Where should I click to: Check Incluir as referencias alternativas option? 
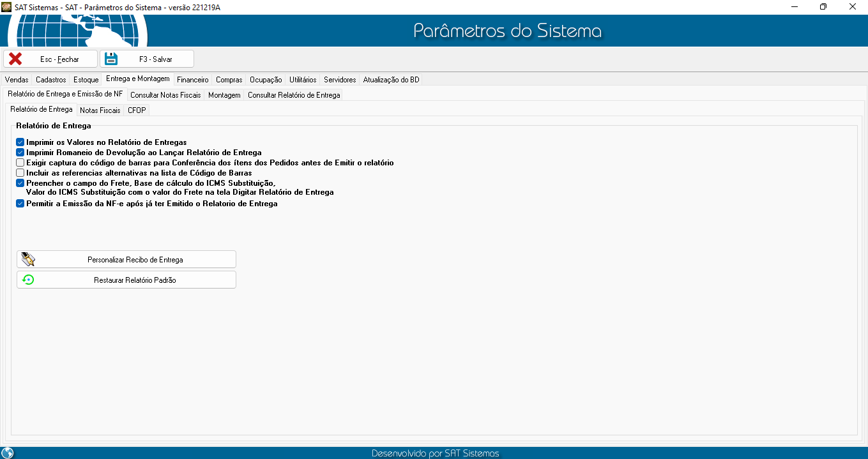[20, 173]
